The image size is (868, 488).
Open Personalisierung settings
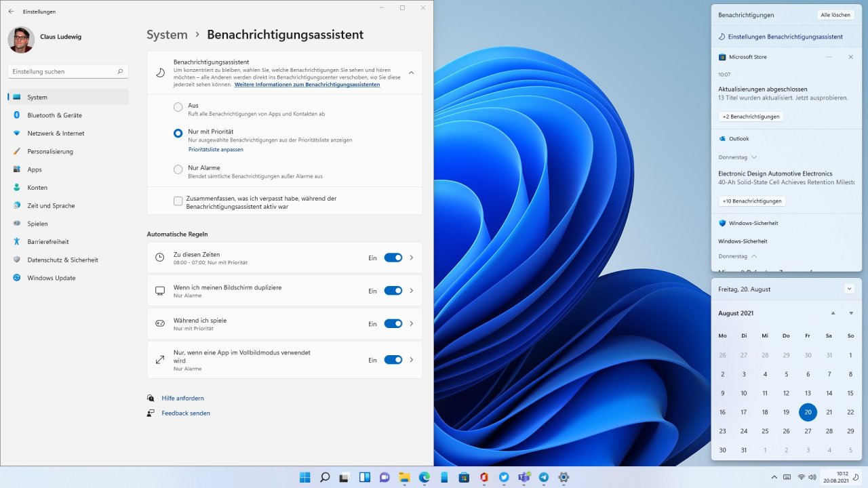(68, 151)
